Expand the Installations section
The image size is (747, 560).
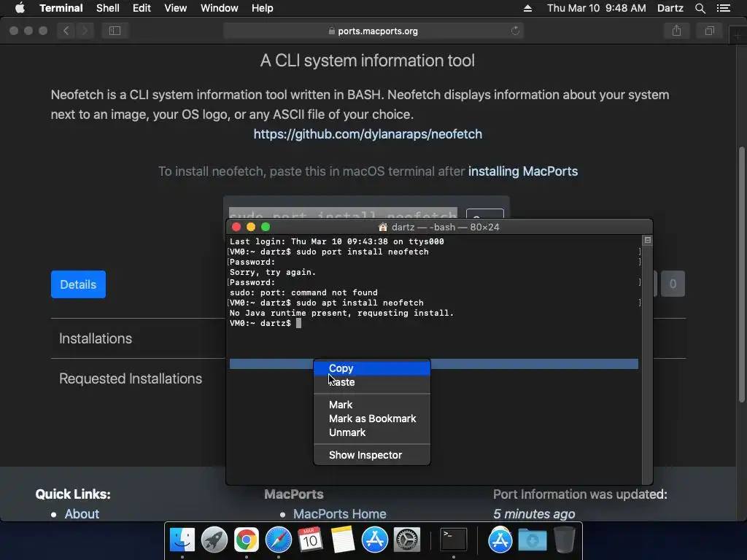[x=96, y=338]
